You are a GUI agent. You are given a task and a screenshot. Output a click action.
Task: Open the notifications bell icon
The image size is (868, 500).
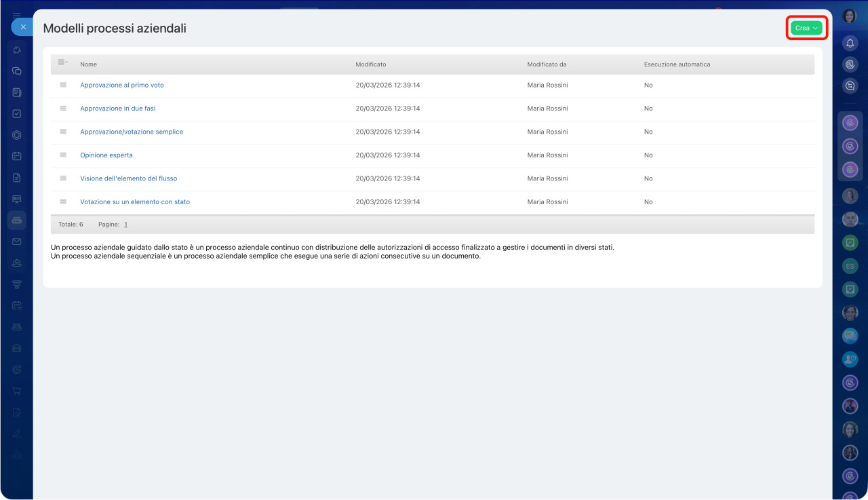pyautogui.click(x=850, y=43)
